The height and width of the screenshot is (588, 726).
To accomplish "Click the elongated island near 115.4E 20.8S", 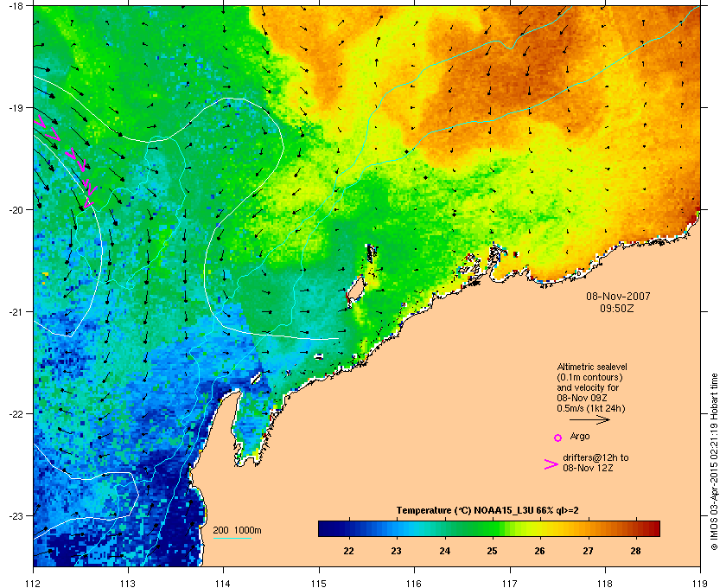I will (x=355, y=291).
